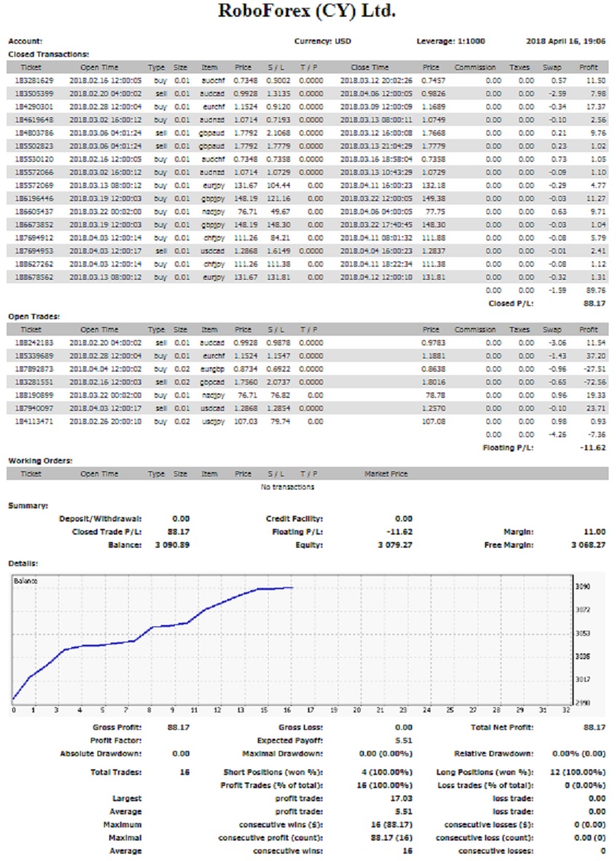The image size is (616, 861).
Task: Click Swap column header in Open Trades
Action: 551,329
